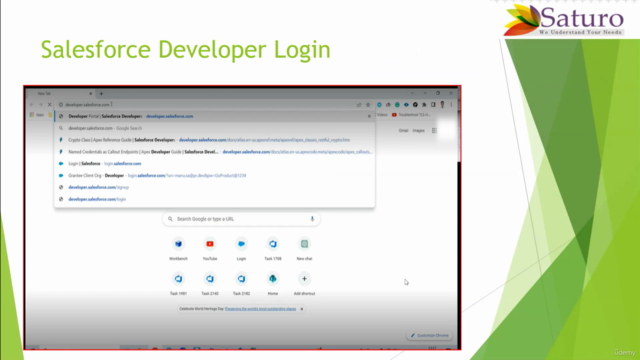Image resolution: width=640 pixels, height=360 pixels.
Task: Select the Crypto Class Apex Reference suggestion
Action: click(215, 140)
